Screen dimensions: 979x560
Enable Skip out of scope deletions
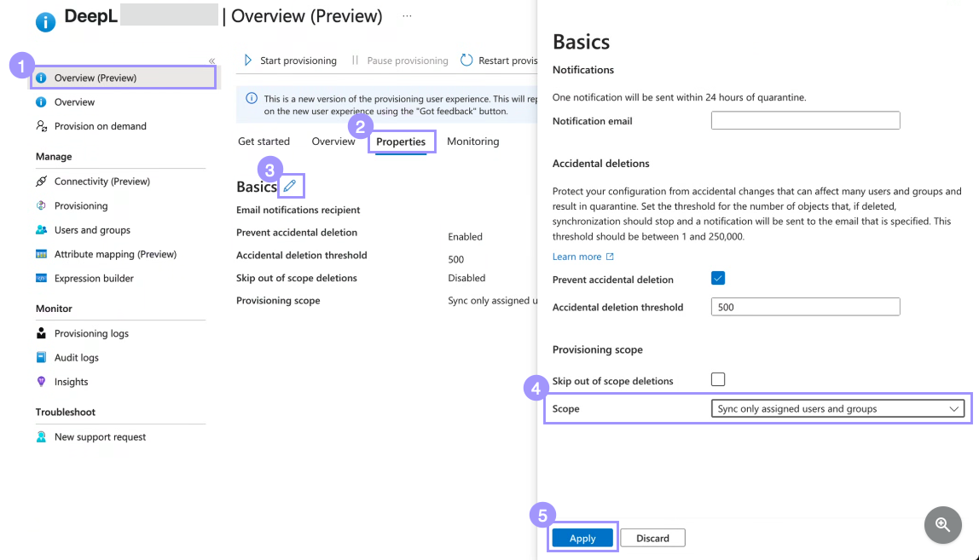pos(718,380)
